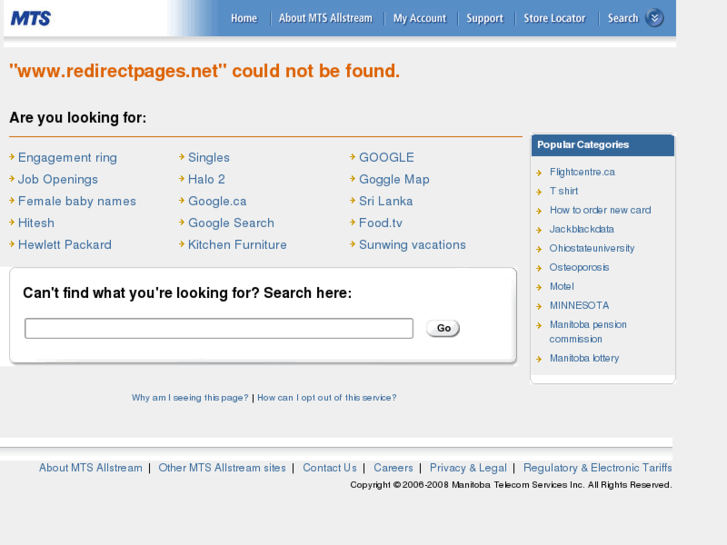Visit the Sunwing vacations link
Screen dimensions: 727x545
pyautogui.click(x=412, y=245)
